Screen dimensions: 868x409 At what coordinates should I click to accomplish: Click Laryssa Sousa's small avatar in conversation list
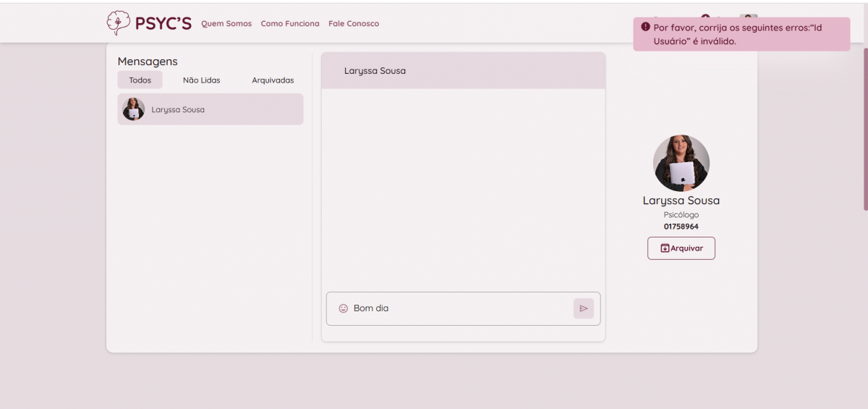pos(133,109)
